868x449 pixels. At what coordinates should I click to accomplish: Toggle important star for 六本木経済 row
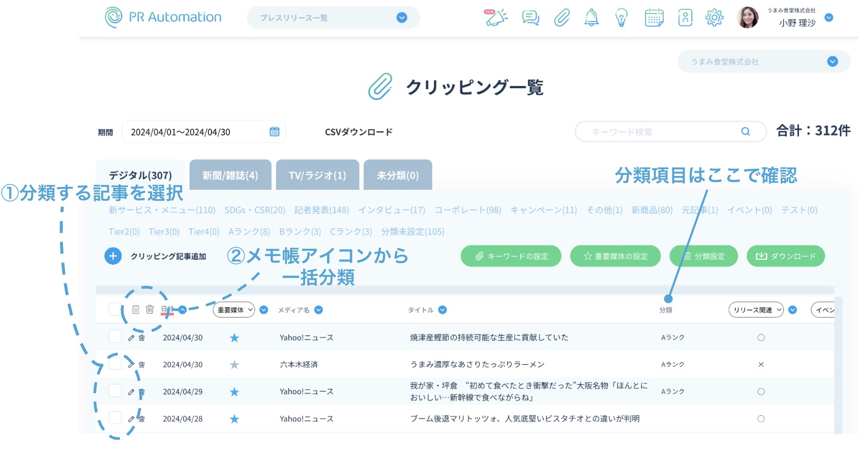click(x=235, y=365)
